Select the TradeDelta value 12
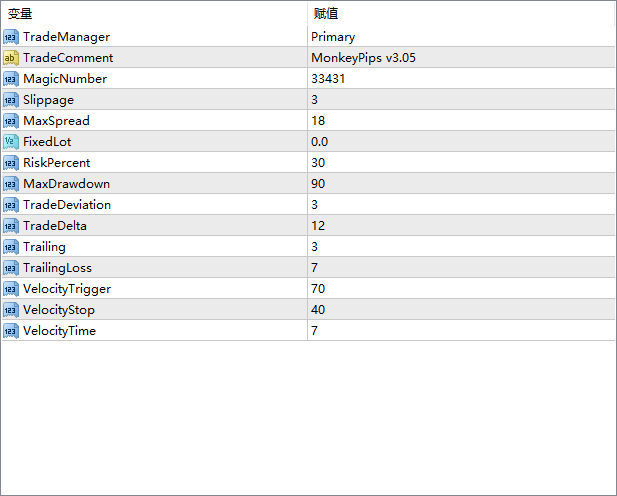The image size is (617, 496). [318, 226]
